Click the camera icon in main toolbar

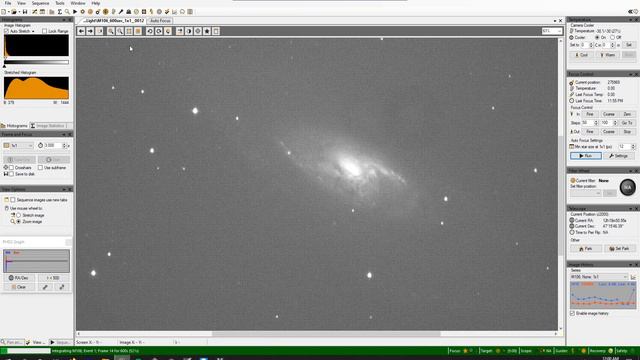point(129,12)
